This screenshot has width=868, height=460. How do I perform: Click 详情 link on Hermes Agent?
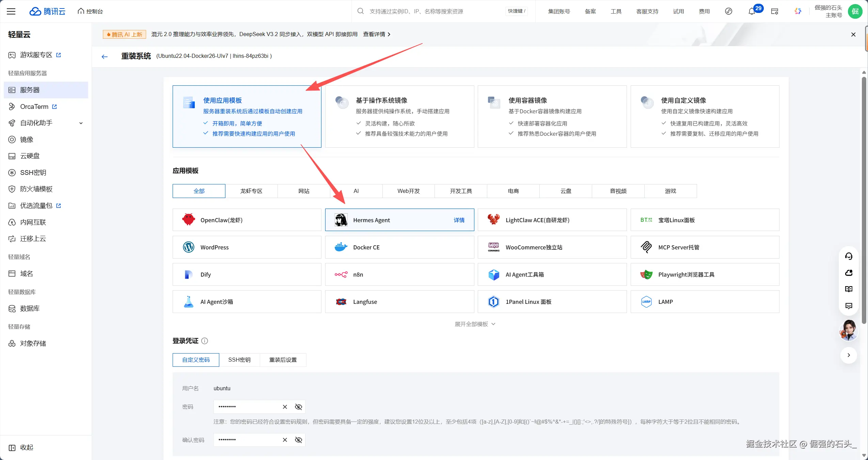click(x=459, y=220)
